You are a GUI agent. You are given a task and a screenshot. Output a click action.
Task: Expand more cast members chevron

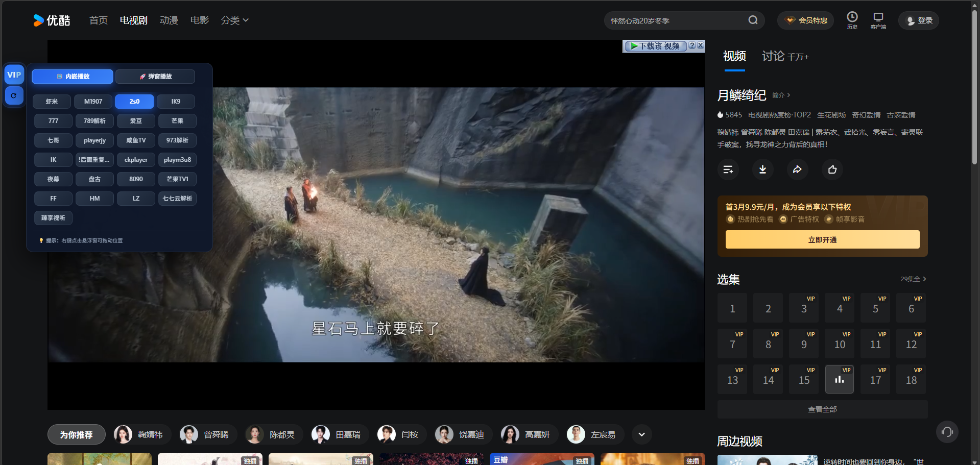[642, 434]
